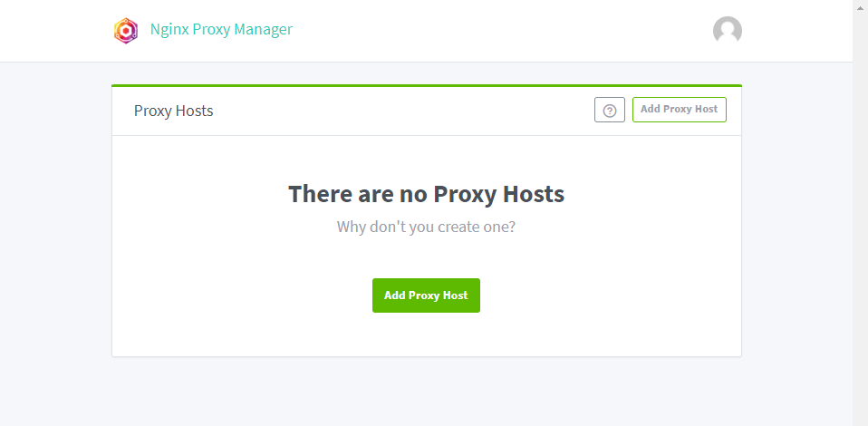Screen dimensions: 868x426
Task: Select the Proxy Hosts card title
Action: pos(173,111)
